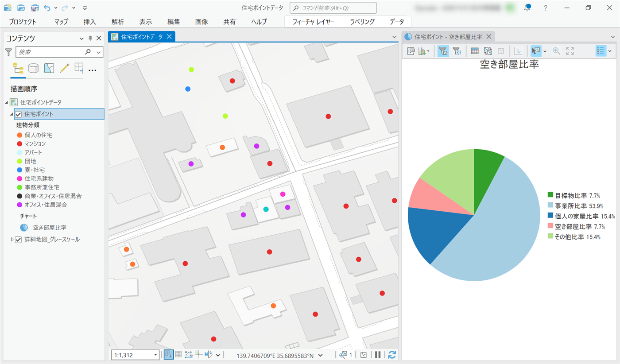Click the zoom magnifier in chart toolbar

point(556,51)
